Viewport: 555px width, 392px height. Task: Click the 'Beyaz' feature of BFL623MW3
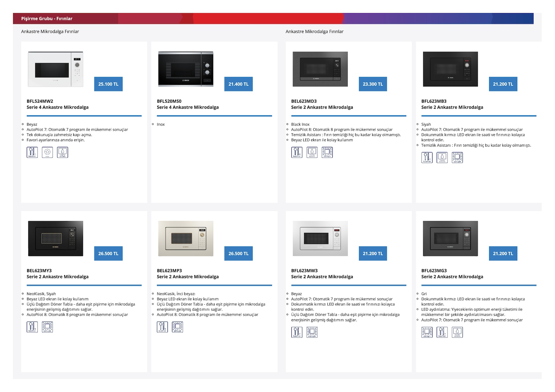(297, 294)
